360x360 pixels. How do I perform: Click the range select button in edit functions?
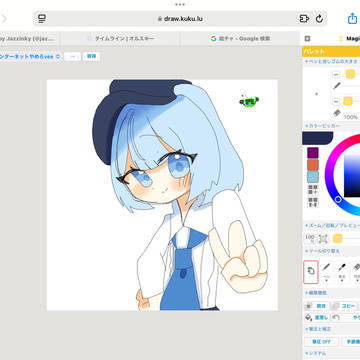click(x=321, y=306)
